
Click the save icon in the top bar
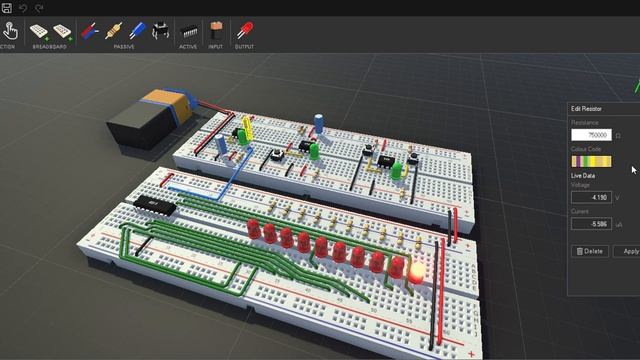pos(7,8)
